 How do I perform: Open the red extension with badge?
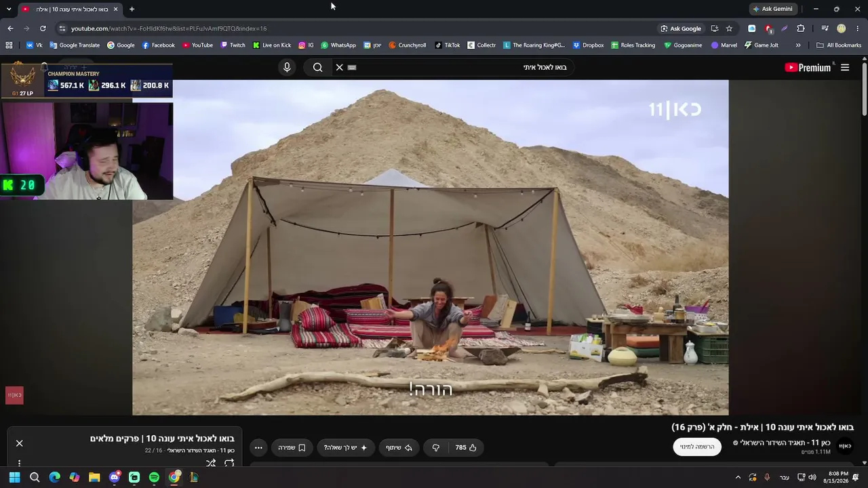point(768,28)
